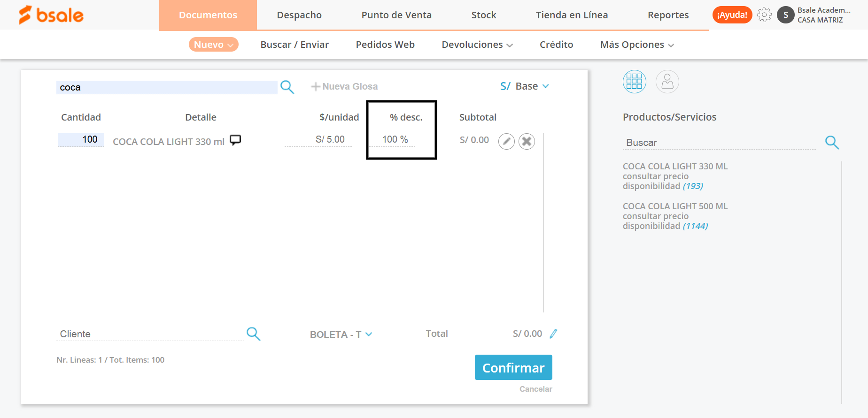Expand Más Opciones menu
The image size is (868, 418).
[637, 45]
